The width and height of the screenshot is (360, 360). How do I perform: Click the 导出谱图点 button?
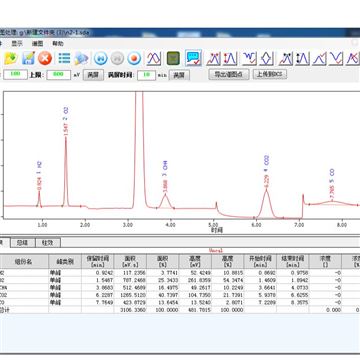point(229,74)
